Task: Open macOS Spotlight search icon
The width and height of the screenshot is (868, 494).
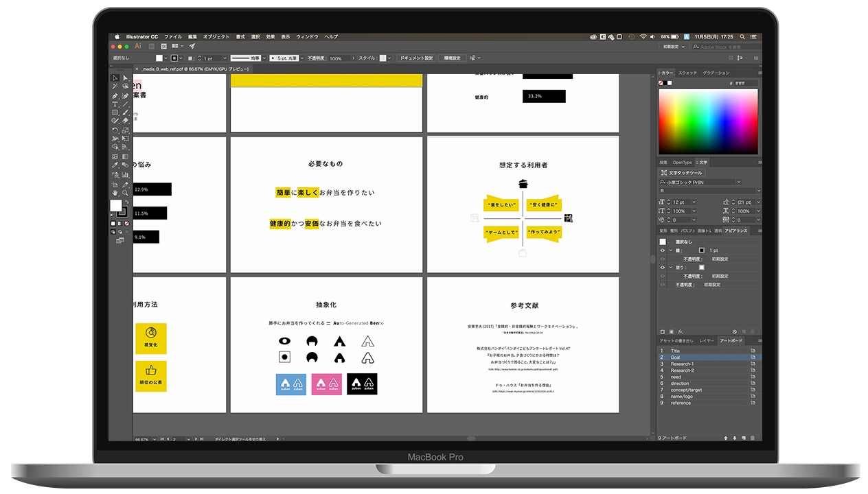Action: point(744,36)
